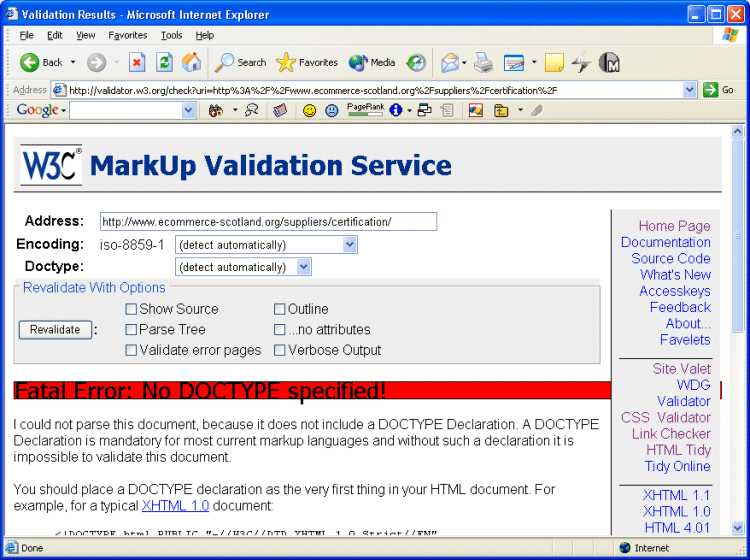Click the browser address bar URL

(313, 90)
